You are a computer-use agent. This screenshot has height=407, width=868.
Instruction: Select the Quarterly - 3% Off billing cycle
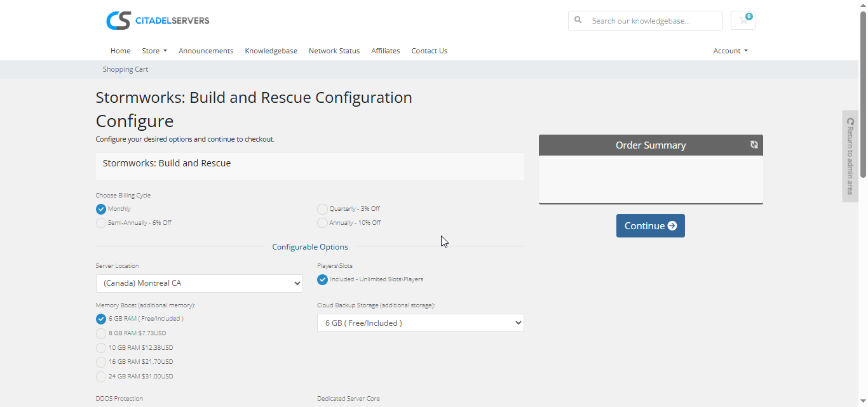coord(323,209)
